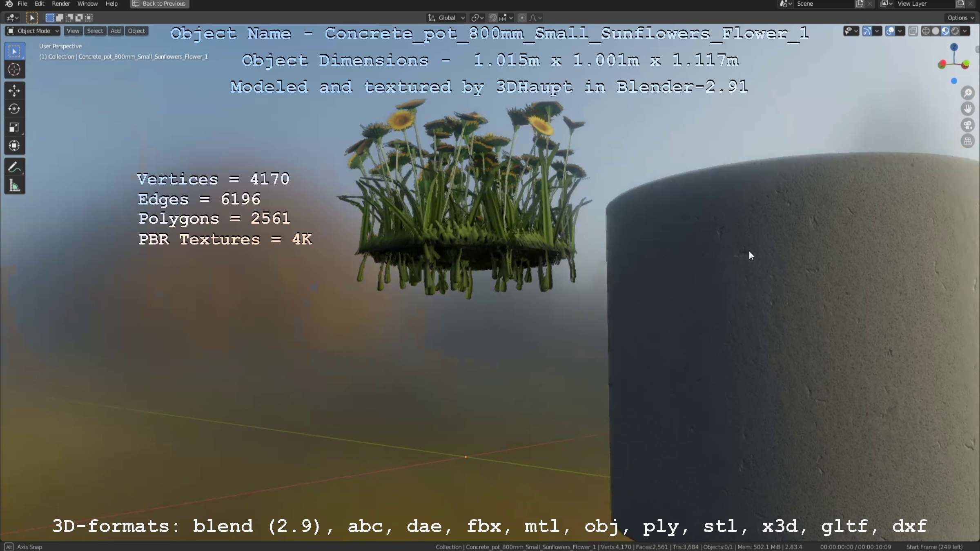Open the Window menu
Viewport: 980px width, 551px height.
tap(87, 4)
